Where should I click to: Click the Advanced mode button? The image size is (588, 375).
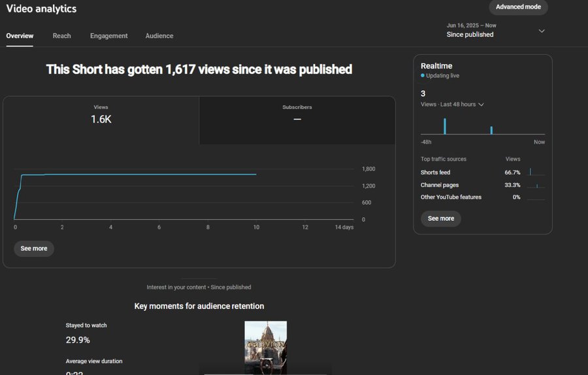[518, 7]
